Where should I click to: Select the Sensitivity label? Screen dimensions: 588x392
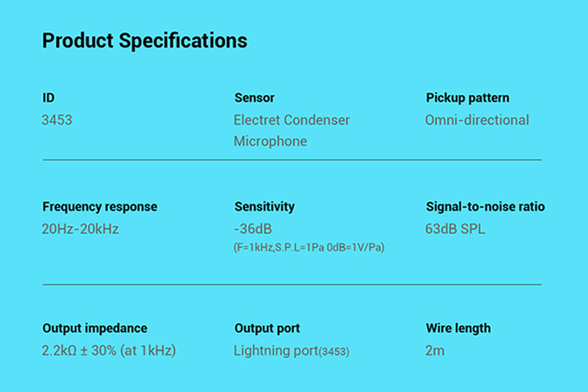[265, 206]
